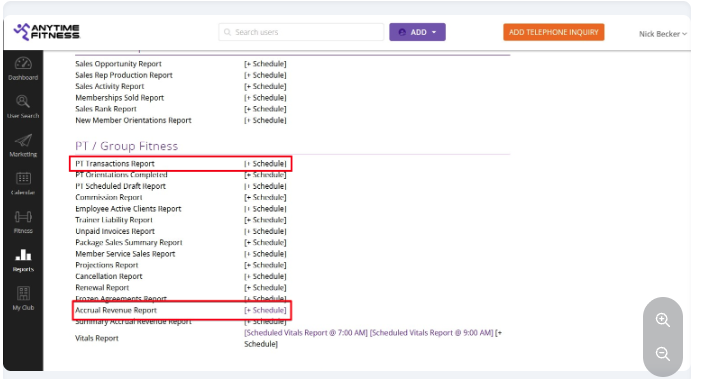Schedule the Cancellation Report
The image size is (707, 379).
coord(265,276)
